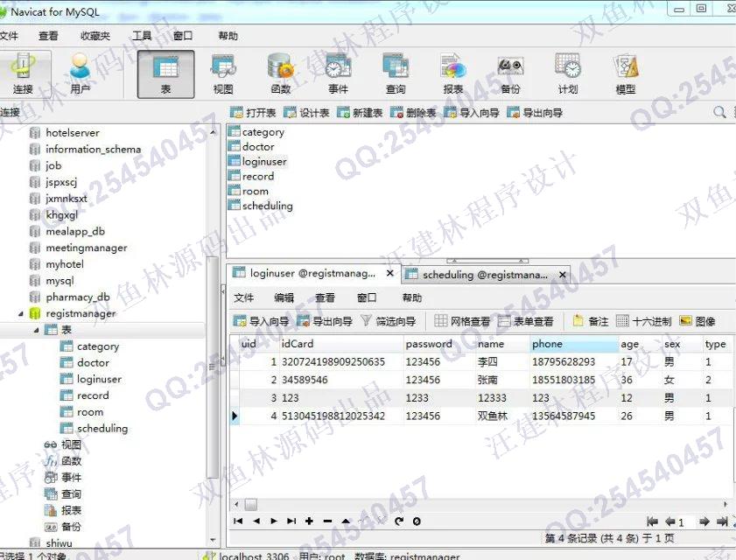Select category table in object list
The height and width of the screenshot is (560, 736).
pos(263,132)
